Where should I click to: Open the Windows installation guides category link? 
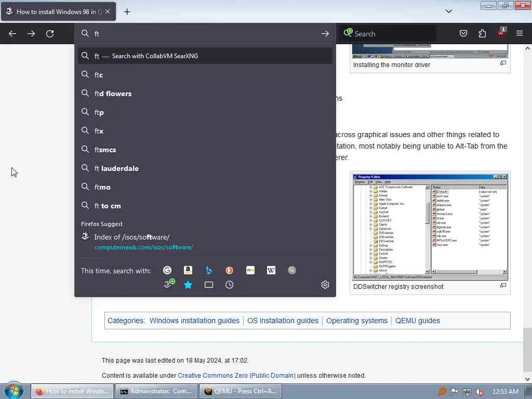click(194, 321)
